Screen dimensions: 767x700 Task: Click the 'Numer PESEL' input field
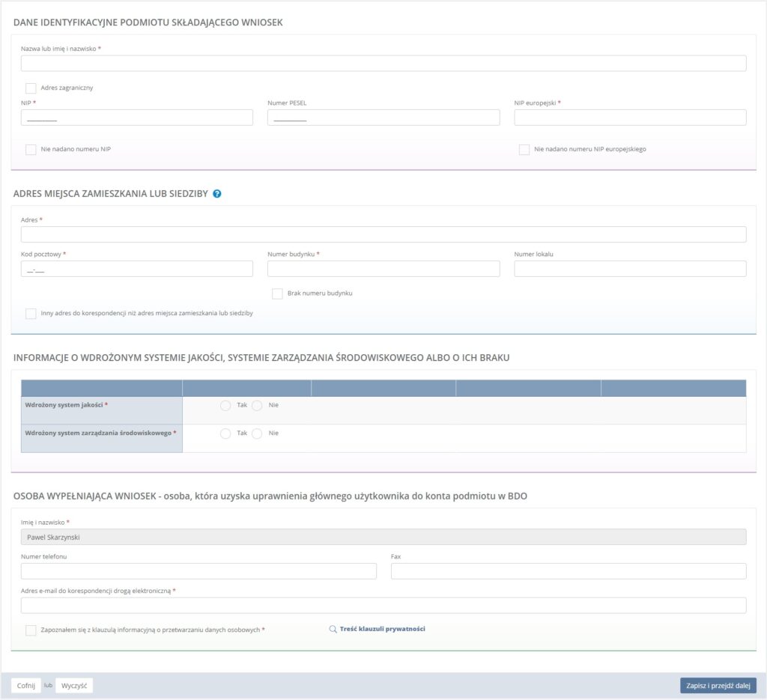pos(383,118)
